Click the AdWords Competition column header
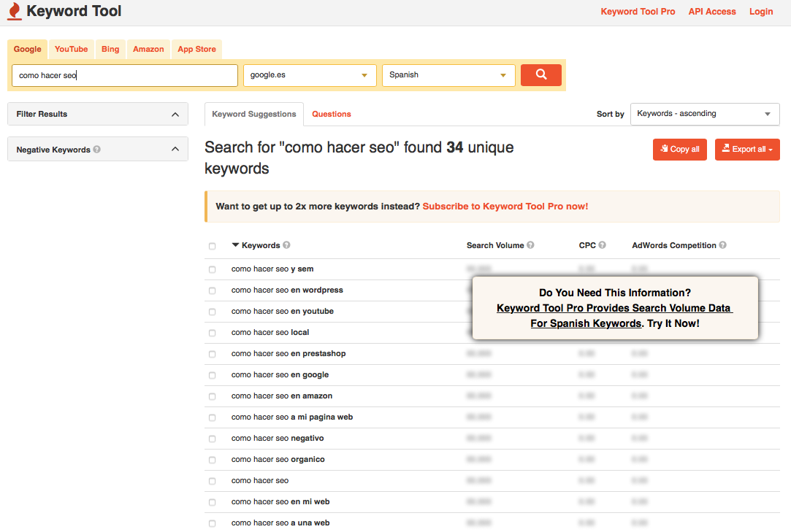Viewport: 791px width, 532px height. [x=674, y=245]
